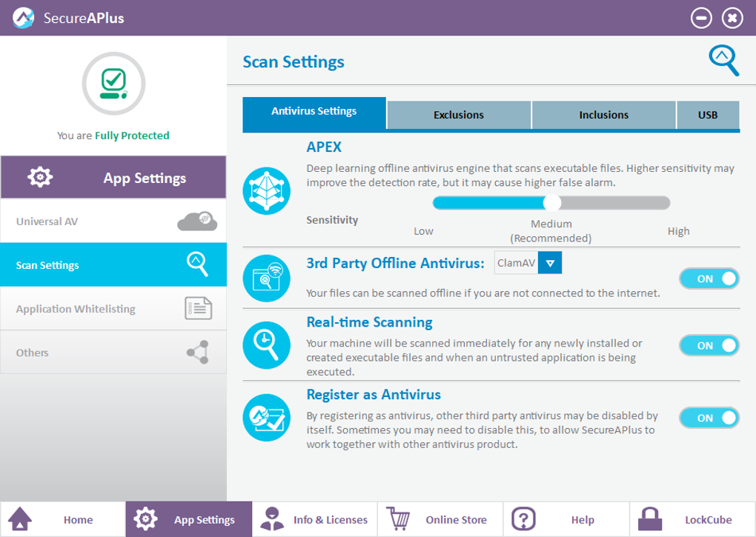Click the Medium (Recommended) sensitivity label
The width and height of the screenshot is (756, 537).
tap(551, 231)
